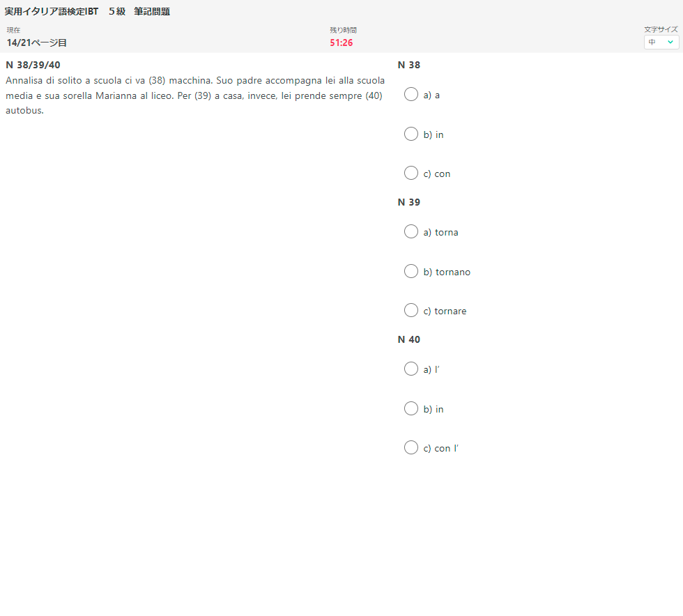Click the remaining time 51:26 display
The height and width of the screenshot is (616, 683).
[x=341, y=43]
